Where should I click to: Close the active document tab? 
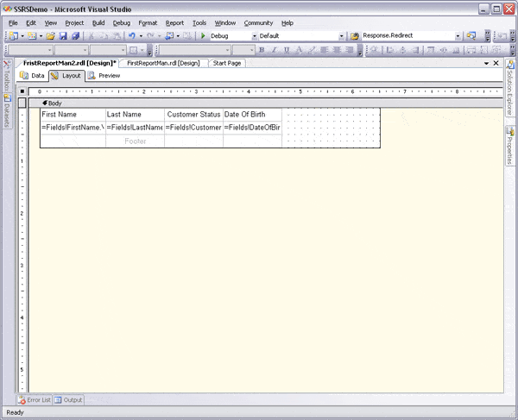[496, 63]
